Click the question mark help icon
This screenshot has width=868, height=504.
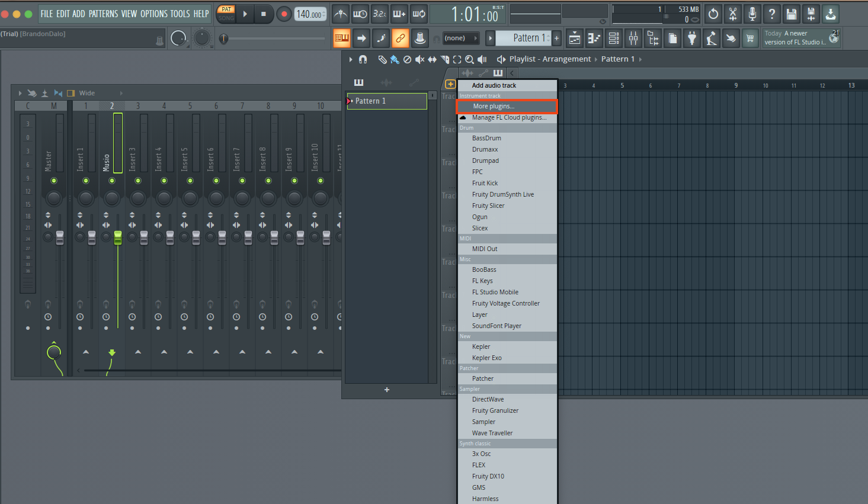click(772, 14)
